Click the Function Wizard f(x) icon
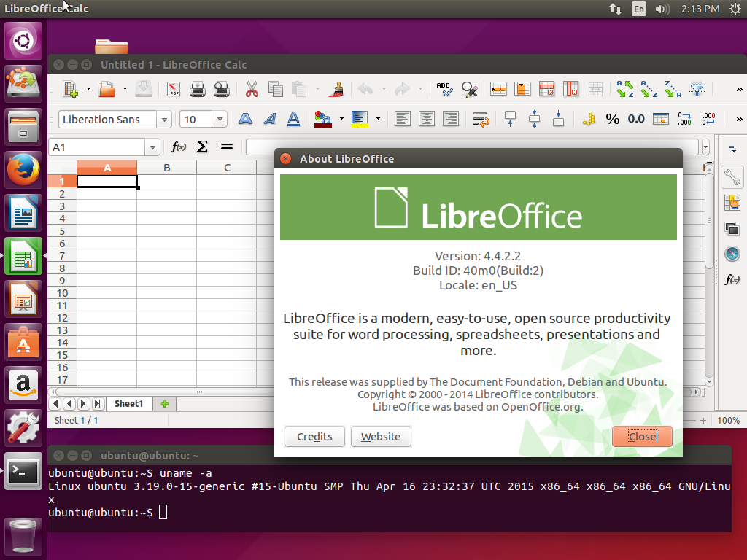 [178, 147]
